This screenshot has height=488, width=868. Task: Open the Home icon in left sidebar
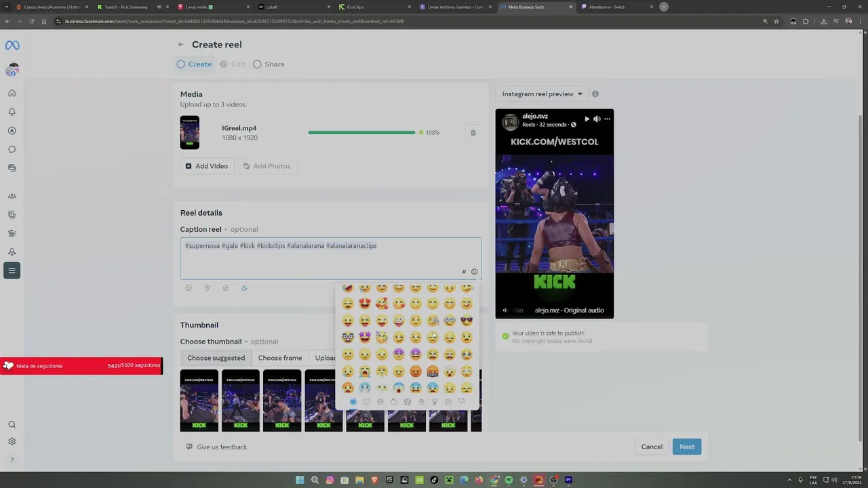[x=12, y=94]
